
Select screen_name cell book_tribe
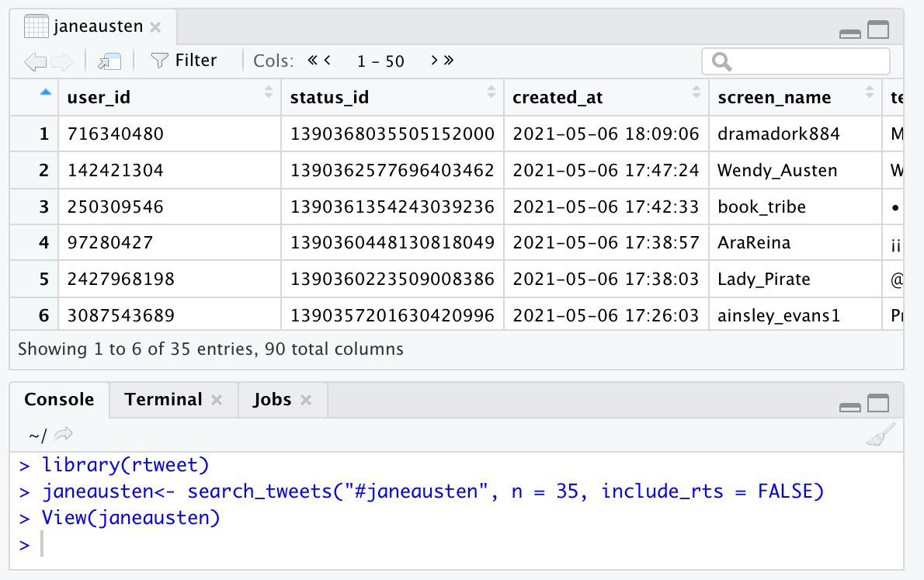(x=796, y=207)
